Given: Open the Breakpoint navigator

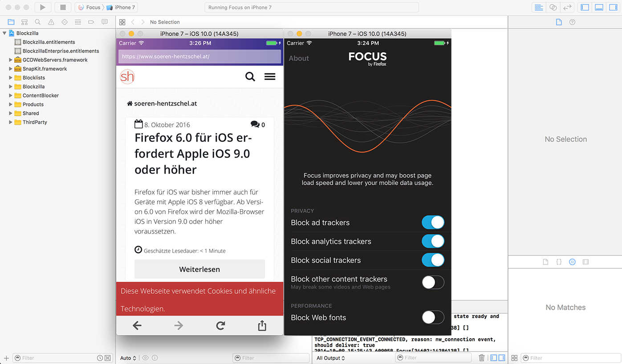Looking at the screenshot, I should coord(91,22).
